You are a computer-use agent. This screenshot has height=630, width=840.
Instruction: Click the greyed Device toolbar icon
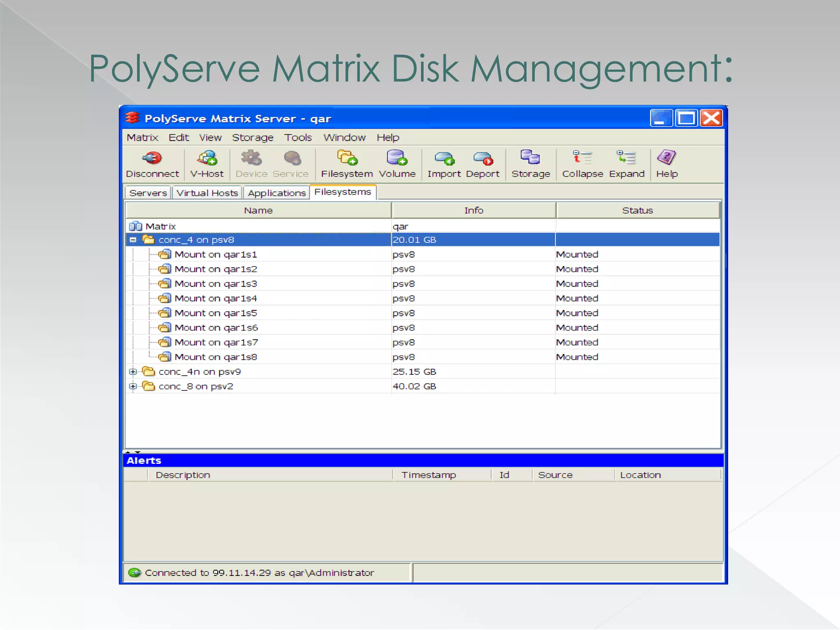click(251, 158)
